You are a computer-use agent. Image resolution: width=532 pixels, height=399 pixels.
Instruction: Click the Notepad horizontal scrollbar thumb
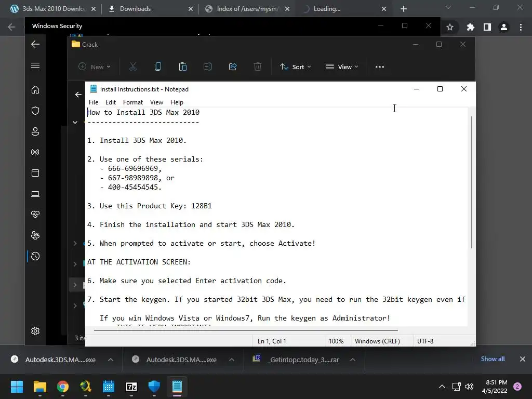pos(246,330)
